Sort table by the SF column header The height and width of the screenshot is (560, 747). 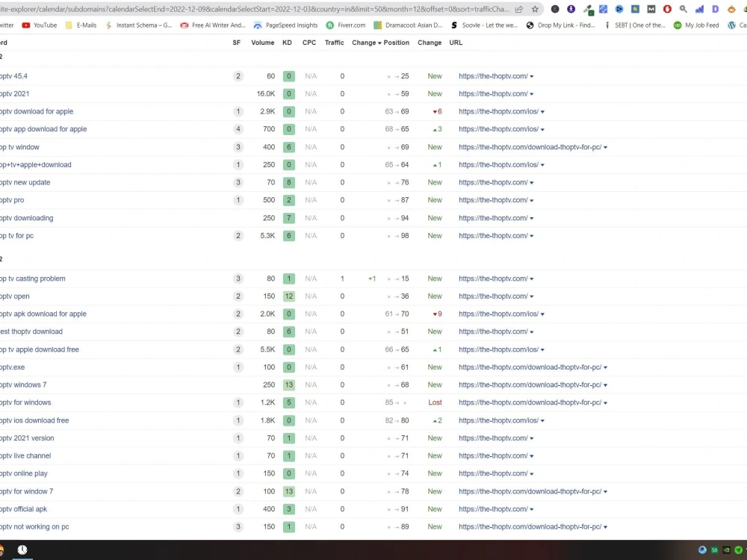coord(236,43)
